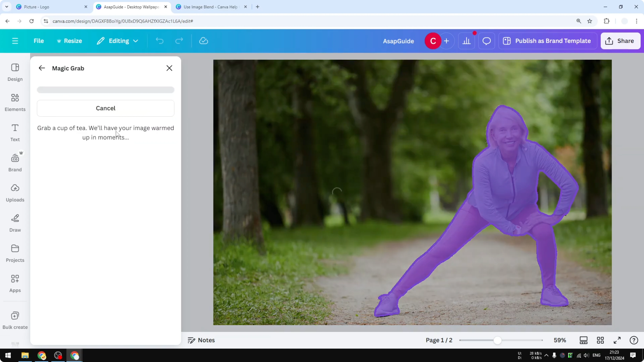Expand the browser tab search chevron
Screen dimensions: 644x362
coord(7,7)
